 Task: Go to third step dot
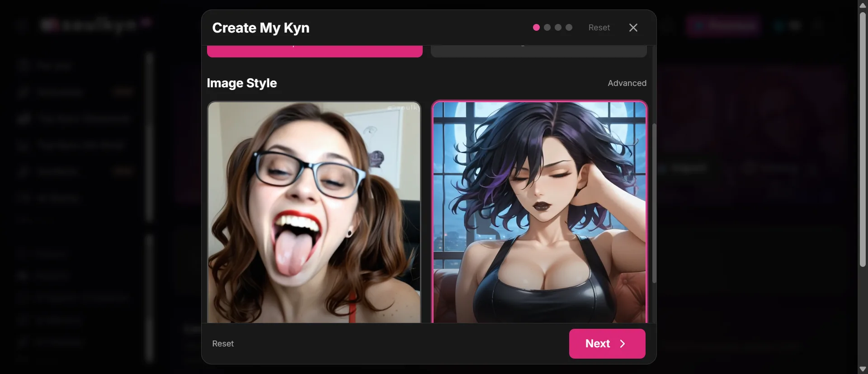point(558,28)
